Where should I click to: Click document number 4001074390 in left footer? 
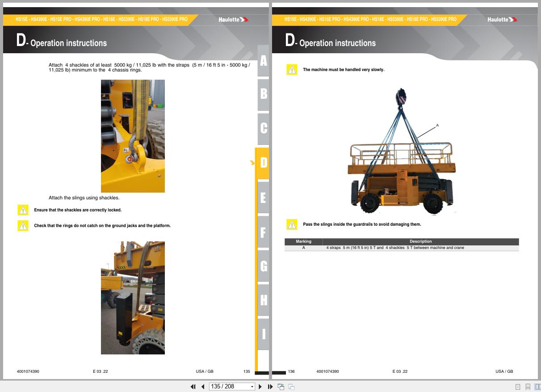pyautogui.click(x=28, y=371)
